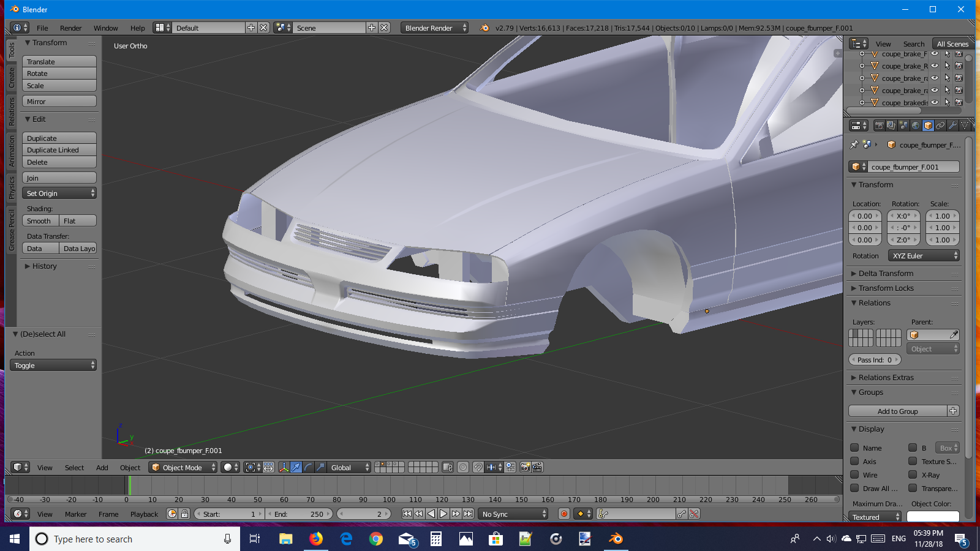Open the Modifiers properties tab (wrench icon)
The width and height of the screenshot is (980, 551).
[x=952, y=126]
